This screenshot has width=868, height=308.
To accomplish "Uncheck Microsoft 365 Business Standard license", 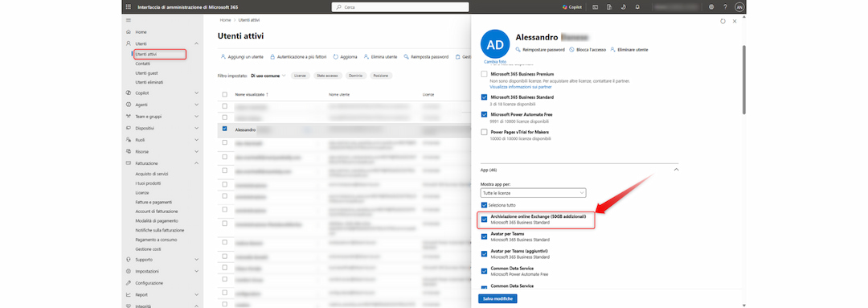I will click(x=485, y=97).
